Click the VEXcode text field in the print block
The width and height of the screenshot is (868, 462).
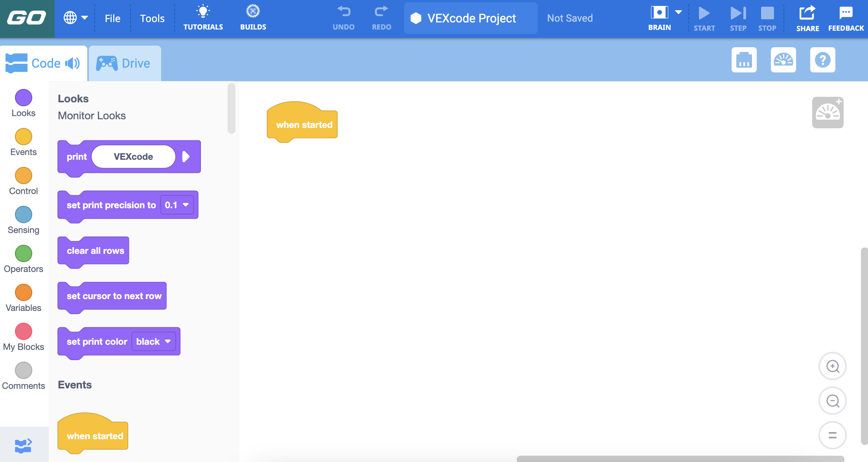tap(133, 157)
